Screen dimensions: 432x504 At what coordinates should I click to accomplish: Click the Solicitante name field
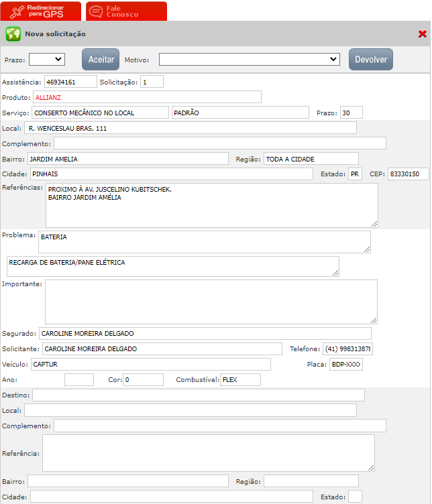click(x=162, y=349)
